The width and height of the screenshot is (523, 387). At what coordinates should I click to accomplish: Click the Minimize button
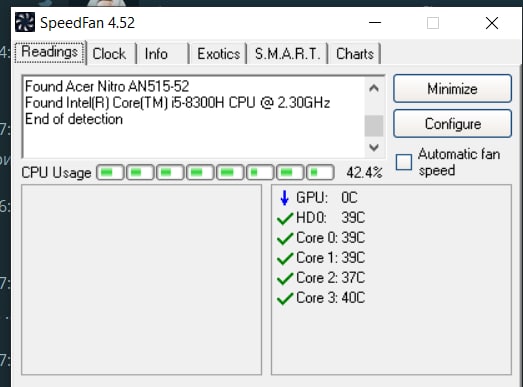452,89
